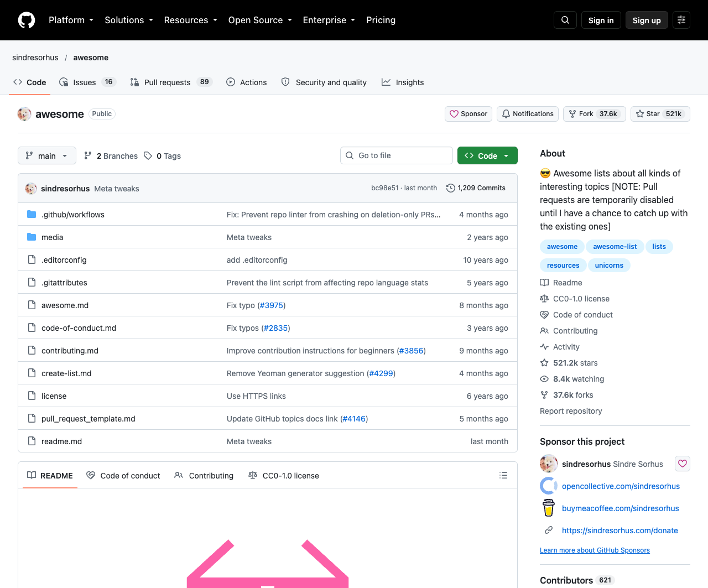
Task: Toggle Notifications for this repository
Action: 528,114
